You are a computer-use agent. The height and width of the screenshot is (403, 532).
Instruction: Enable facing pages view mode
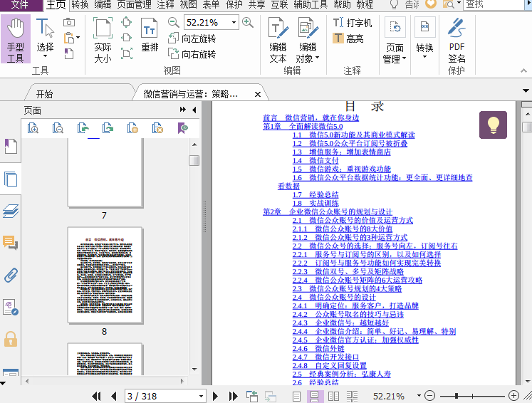333,396
